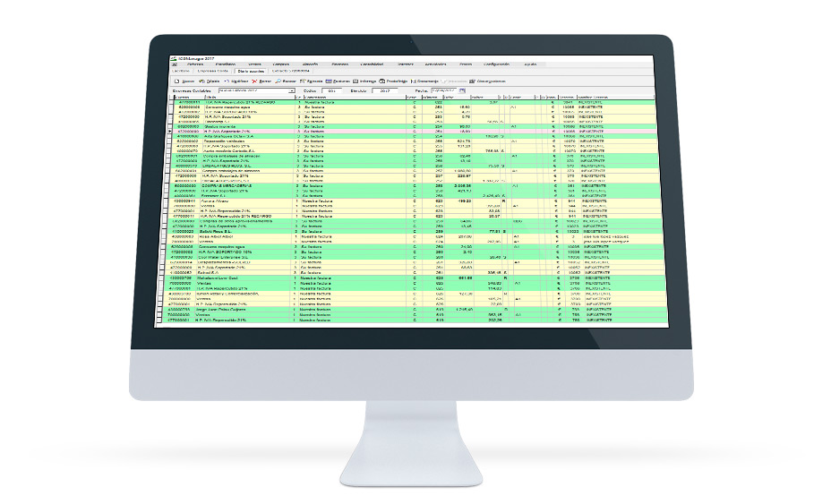Viewport: 831px width, 504px height.
Task: Tick the row checkbox for COMPRAS MERCADERIAS
Action: [x=172, y=185]
